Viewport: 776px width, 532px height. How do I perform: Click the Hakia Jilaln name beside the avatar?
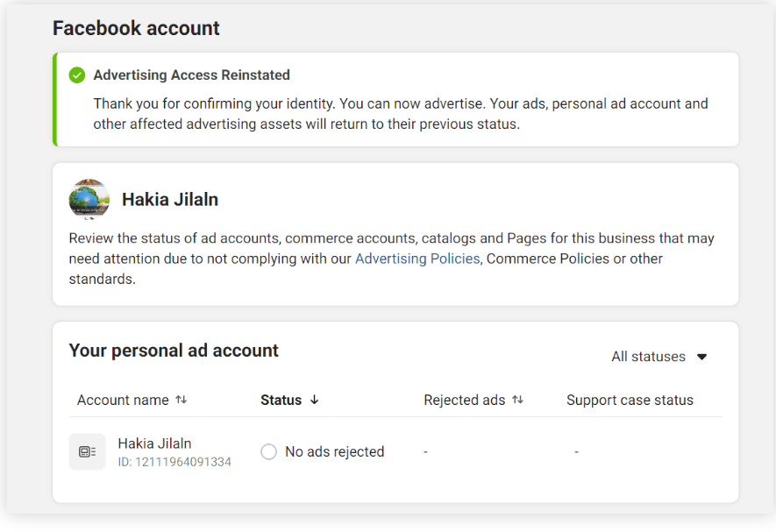pyautogui.click(x=169, y=200)
